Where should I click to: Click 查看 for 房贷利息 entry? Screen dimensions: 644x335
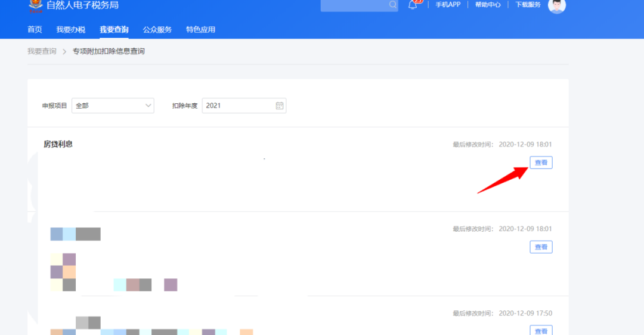tap(541, 162)
